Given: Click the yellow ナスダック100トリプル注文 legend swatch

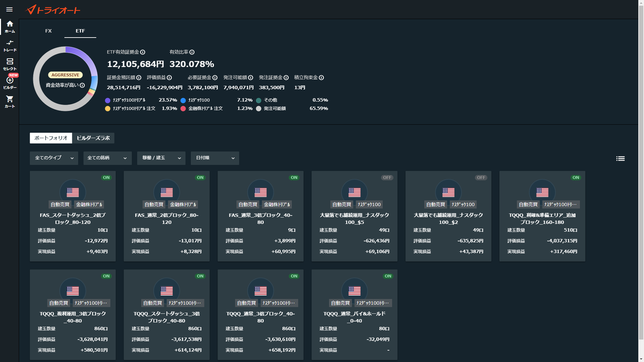Looking at the screenshot, I should [108, 109].
